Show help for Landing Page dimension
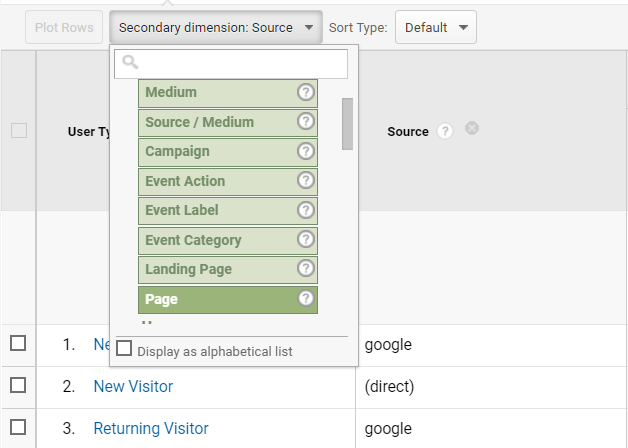 pyautogui.click(x=306, y=268)
